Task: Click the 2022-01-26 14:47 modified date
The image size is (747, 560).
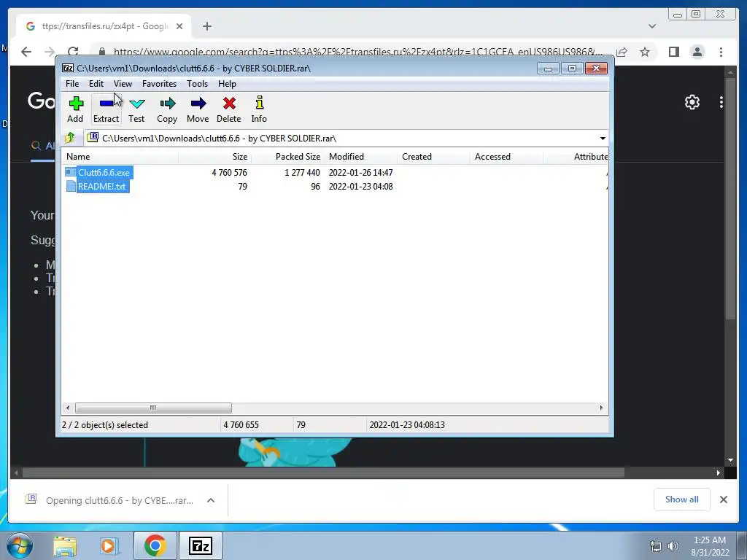Action: (x=360, y=172)
